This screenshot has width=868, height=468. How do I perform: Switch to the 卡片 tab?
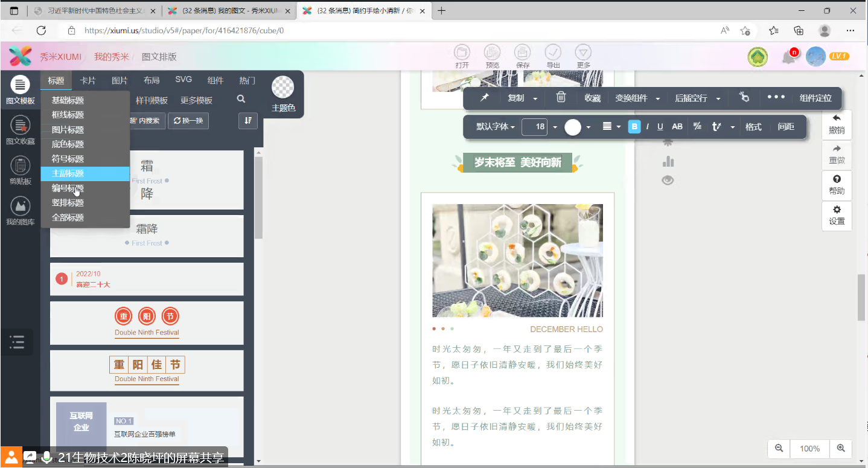coord(88,80)
